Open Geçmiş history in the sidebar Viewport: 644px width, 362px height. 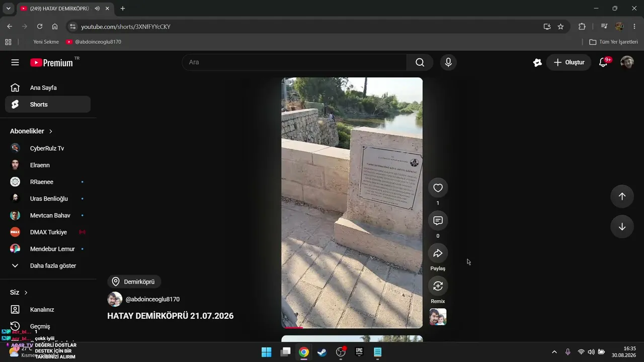click(48, 326)
